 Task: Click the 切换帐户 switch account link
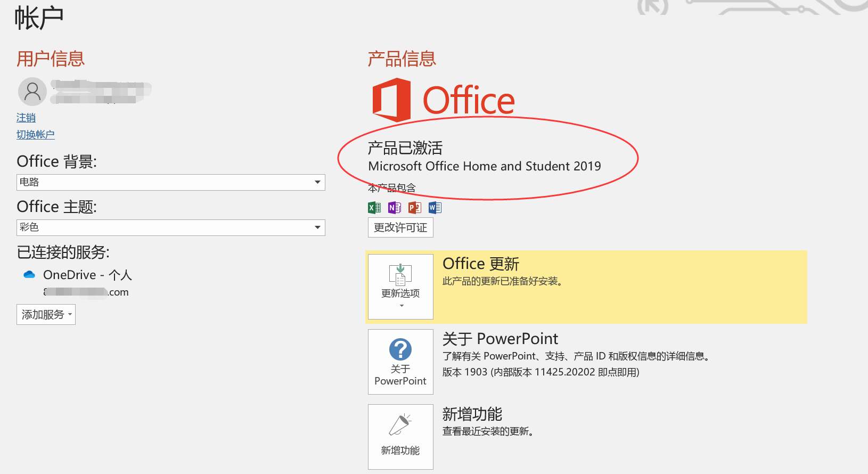(x=36, y=135)
